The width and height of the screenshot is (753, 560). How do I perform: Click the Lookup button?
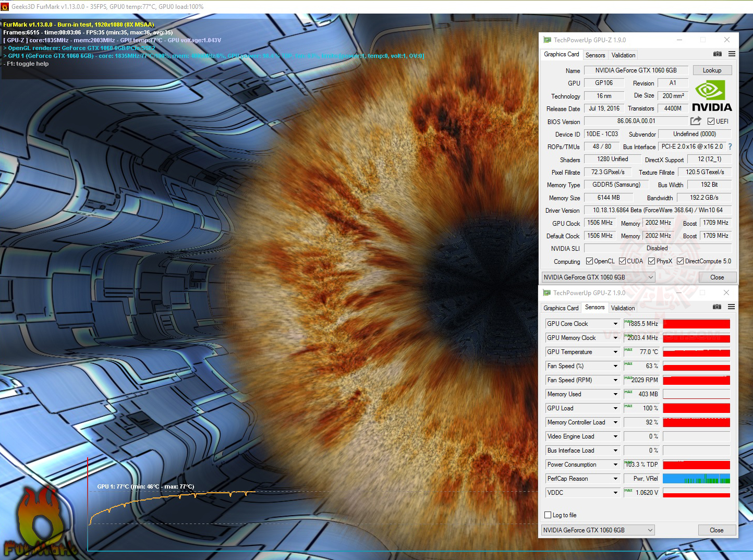[x=712, y=70]
